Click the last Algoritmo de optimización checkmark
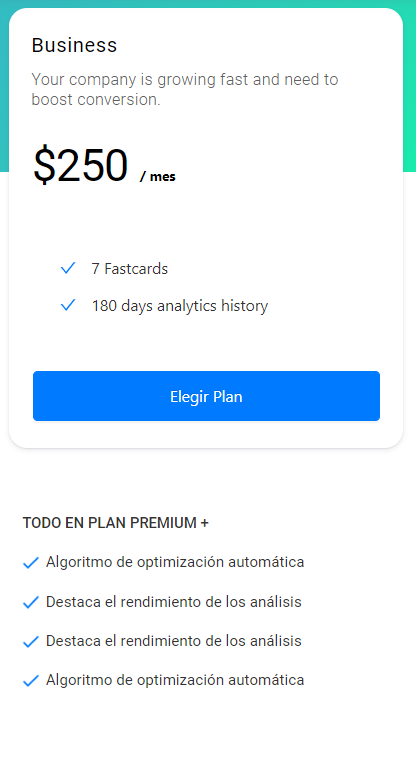This screenshot has width=416, height=762. [x=31, y=681]
